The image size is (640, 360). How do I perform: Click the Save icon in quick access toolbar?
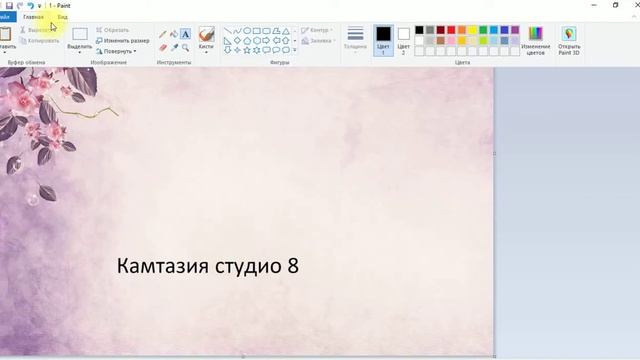(9, 6)
